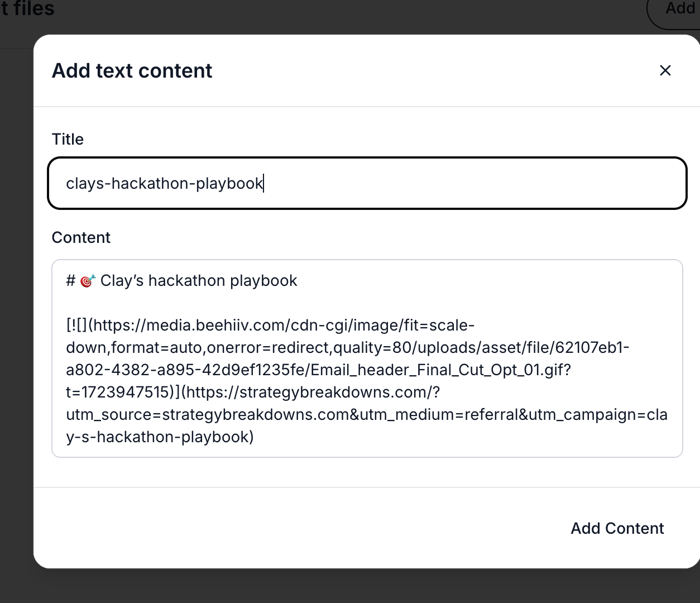
Task: Click the dart emoji in Content text
Action: (x=88, y=281)
